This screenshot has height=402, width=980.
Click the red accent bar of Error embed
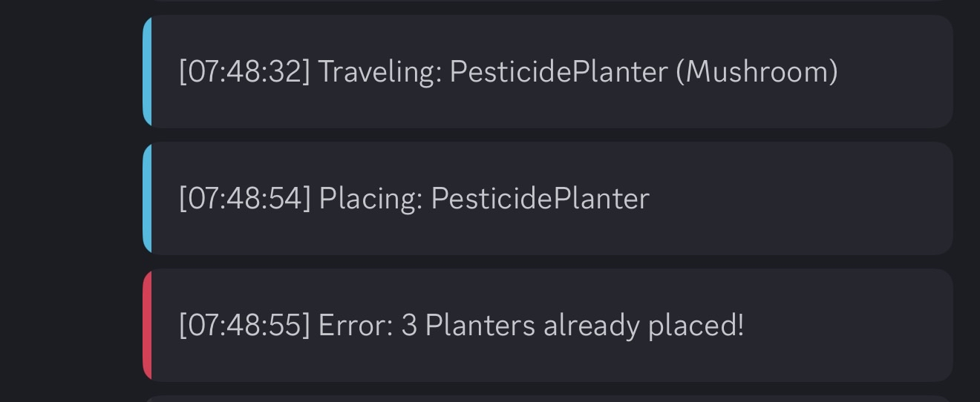[x=147, y=326]
